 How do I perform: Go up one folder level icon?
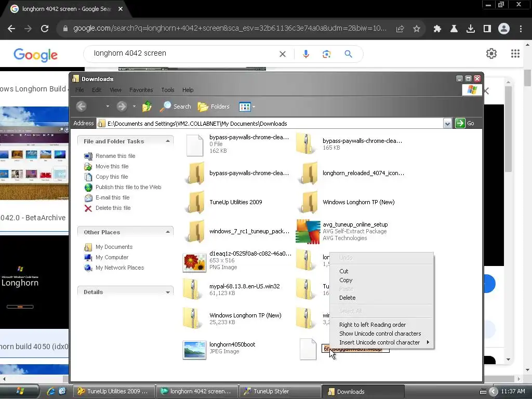pos(147,107)
